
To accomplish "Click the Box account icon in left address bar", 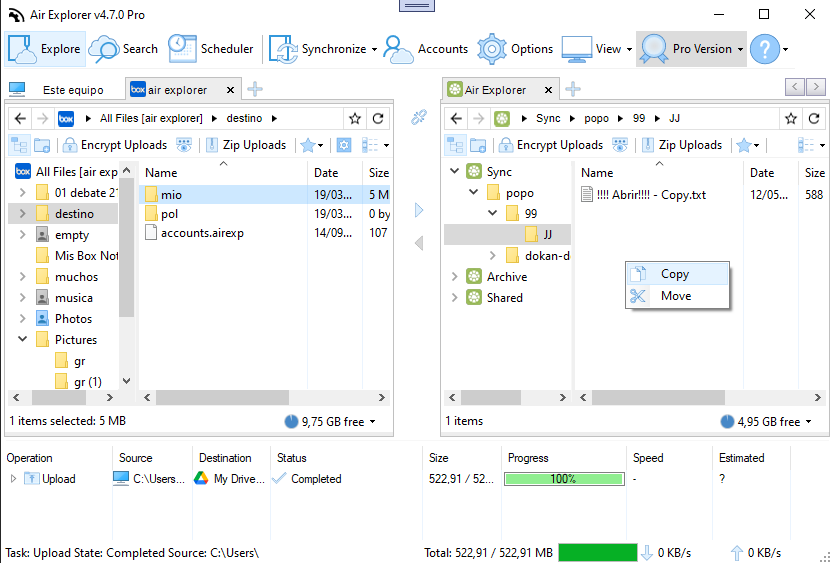I will tap(65, 118).
